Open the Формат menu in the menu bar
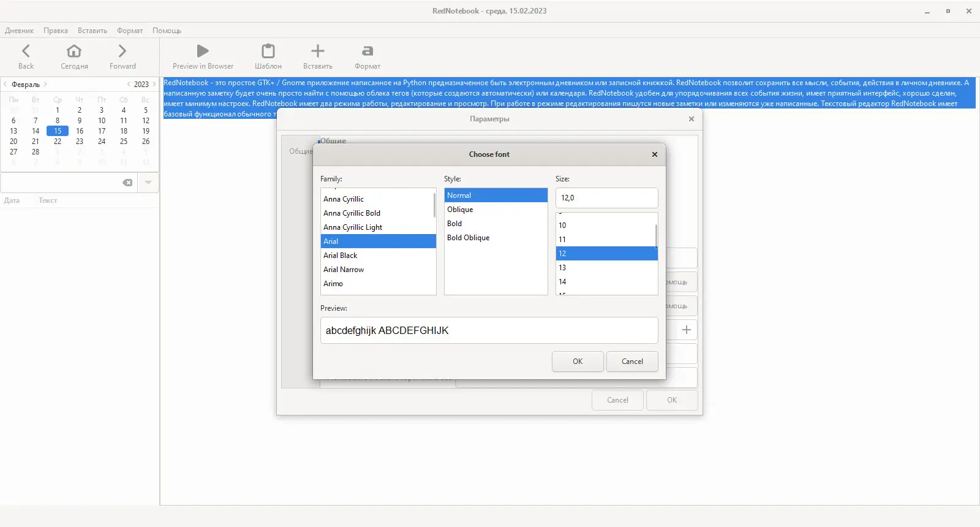The image size is (980, 527). click(x=130, y=31)
